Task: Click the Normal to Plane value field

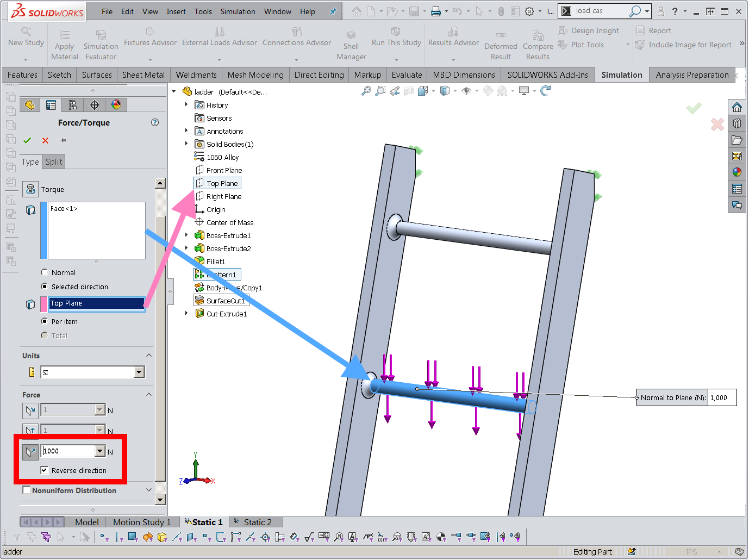Action: click(722, 397)
